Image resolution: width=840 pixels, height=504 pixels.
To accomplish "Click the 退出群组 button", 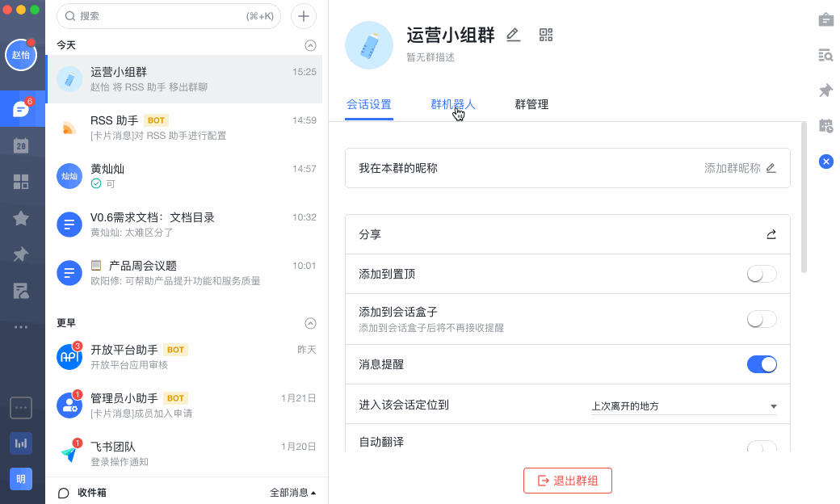I will coord(567,481).
